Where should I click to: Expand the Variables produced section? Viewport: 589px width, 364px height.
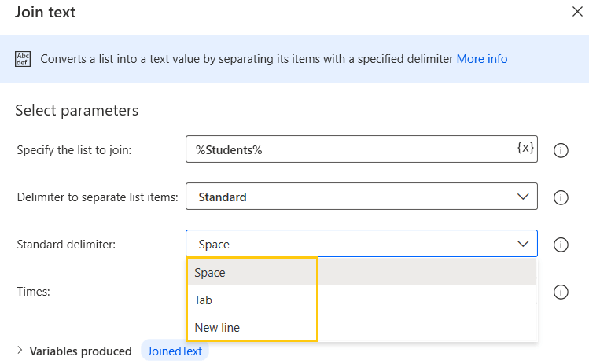[20, 351]
